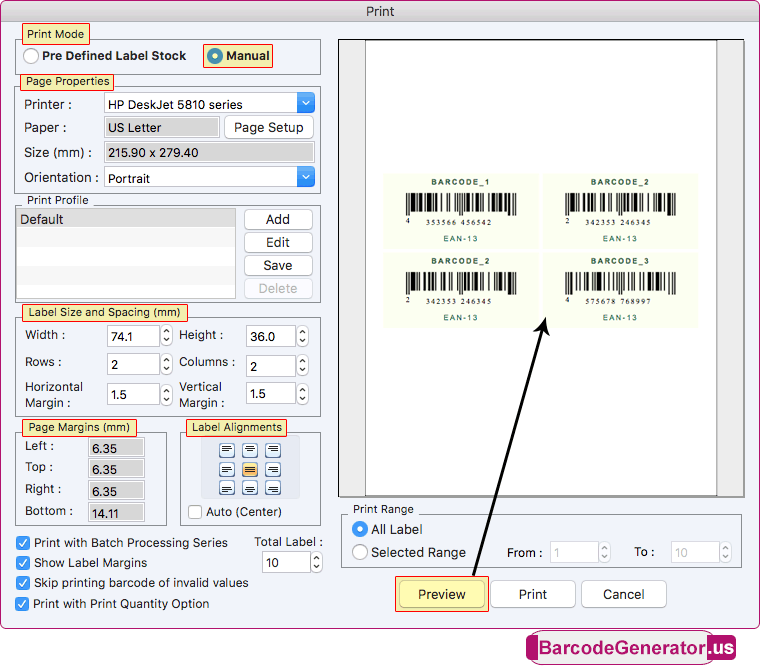The width and height of the screenshot is (760, 666).
Task: Click the Height input field
Action: 270,336
